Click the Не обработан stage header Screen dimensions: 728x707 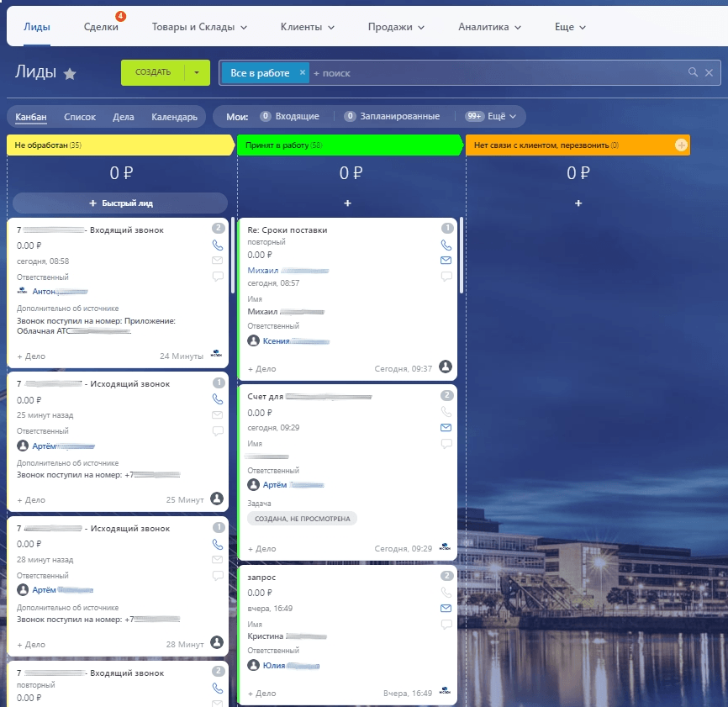pyautogui.click(x=119, y=145)
